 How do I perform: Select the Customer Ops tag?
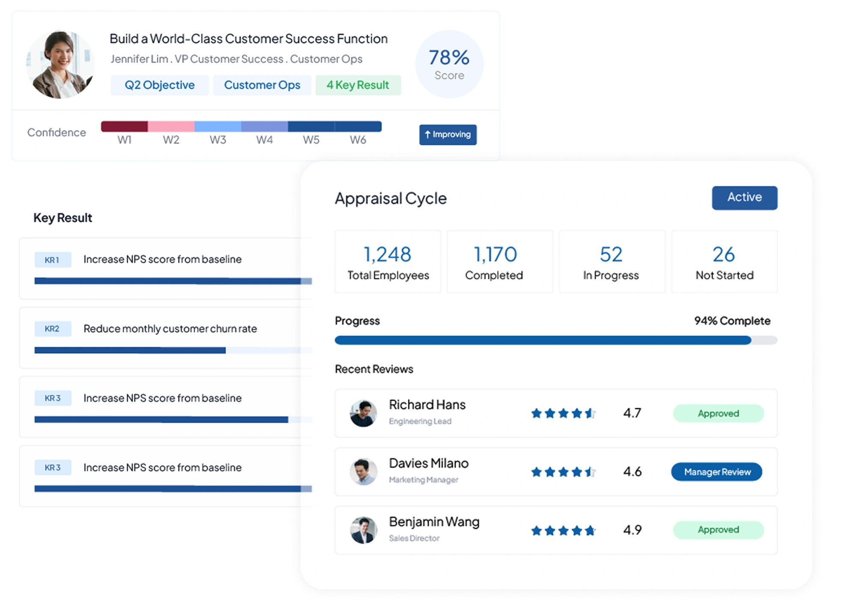coord(262,85)
